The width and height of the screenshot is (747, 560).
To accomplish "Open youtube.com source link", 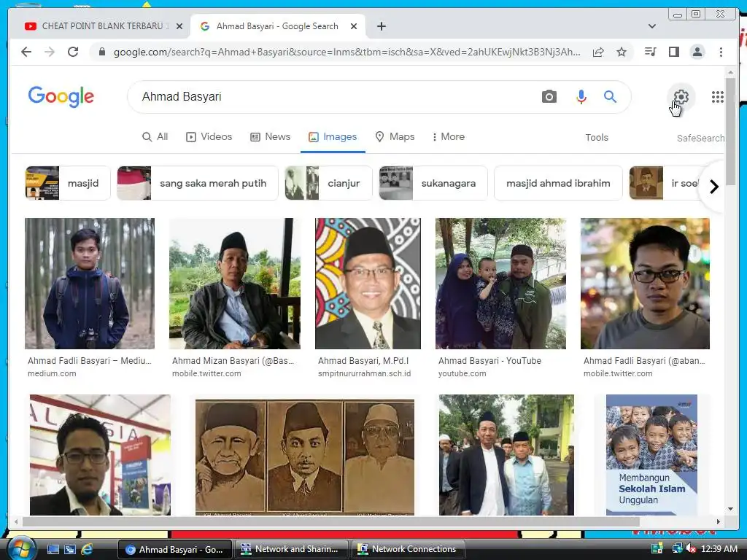I will click(462, 373).
